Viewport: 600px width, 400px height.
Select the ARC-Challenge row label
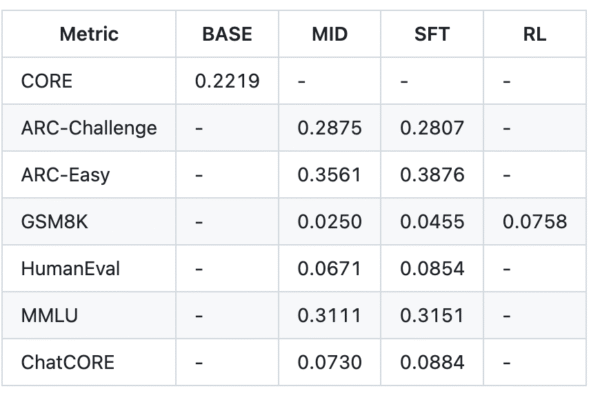[x=89, y=128]
